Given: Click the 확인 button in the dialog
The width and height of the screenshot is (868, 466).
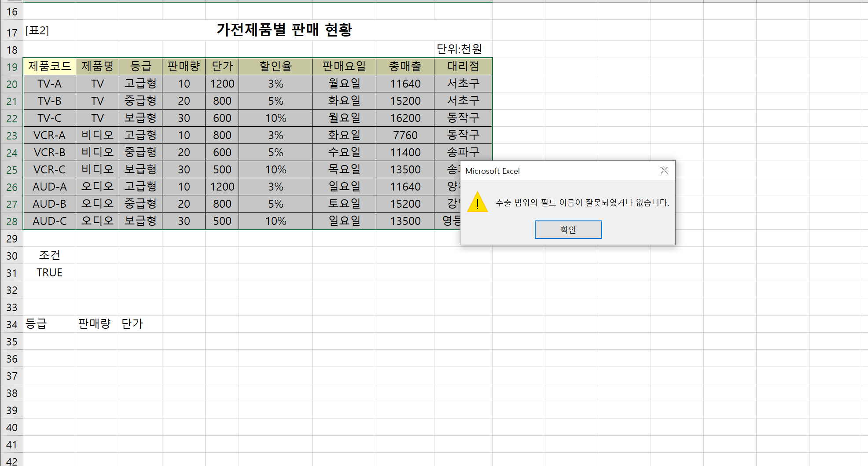Looking at the screenshot, I should pos(568,230).
